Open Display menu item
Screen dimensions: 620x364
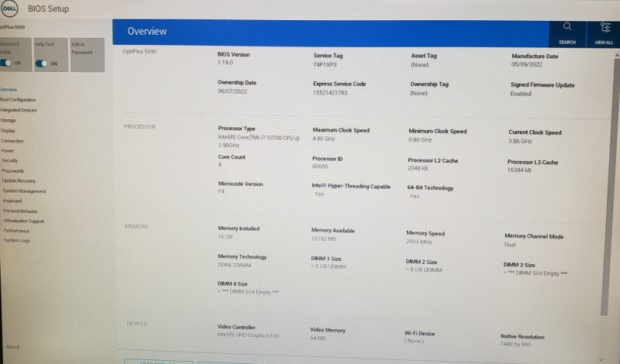pyautogui.click(x=8, y=130)
